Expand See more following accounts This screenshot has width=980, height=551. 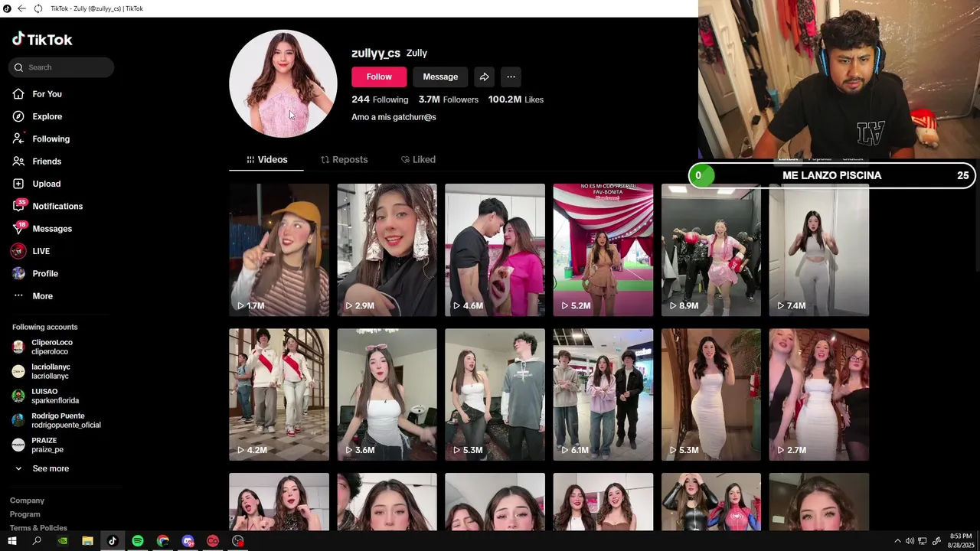tap(42, 468)
